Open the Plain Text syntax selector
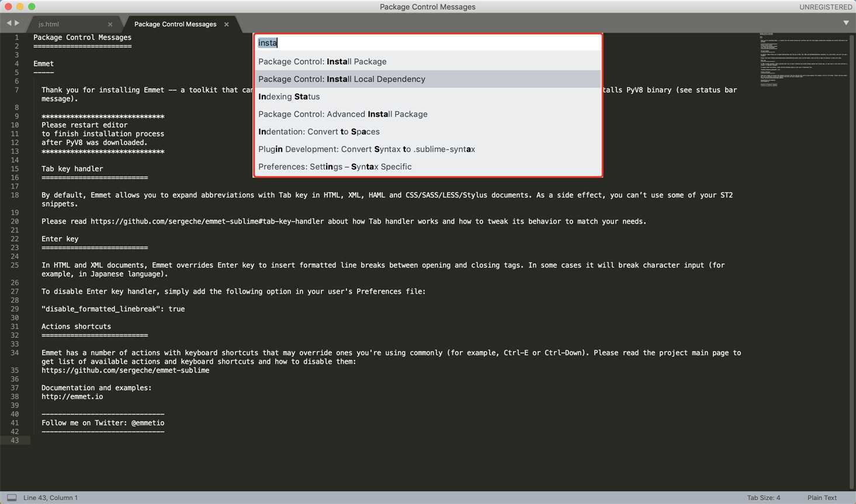856x504 pixels. point(822,498)
